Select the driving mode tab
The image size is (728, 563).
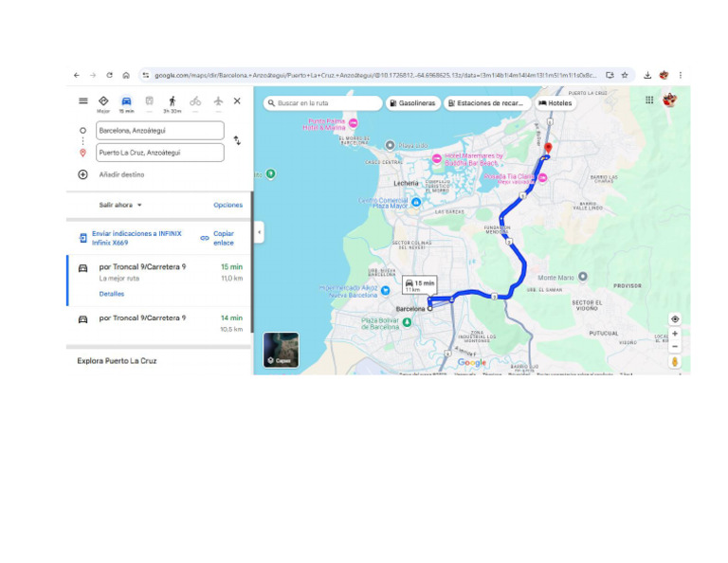(x=126, y=104)
